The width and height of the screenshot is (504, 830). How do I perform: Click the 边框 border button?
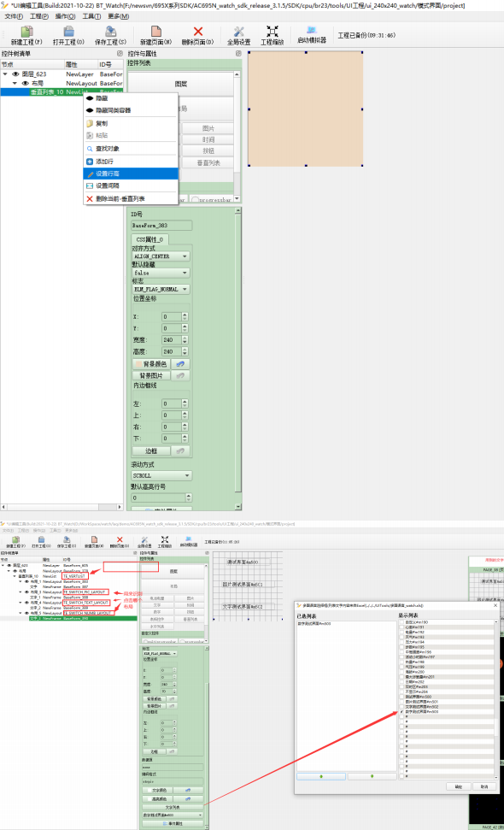(x=151, y=451)
